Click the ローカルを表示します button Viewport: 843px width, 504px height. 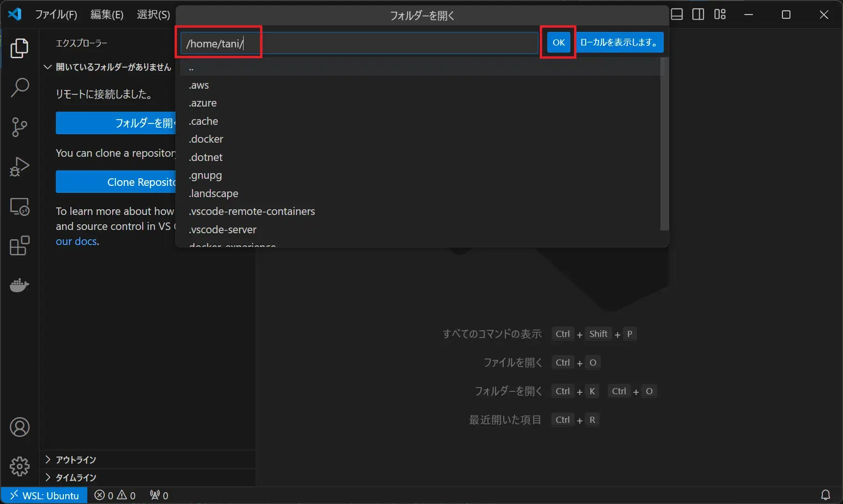coord(620,42)
